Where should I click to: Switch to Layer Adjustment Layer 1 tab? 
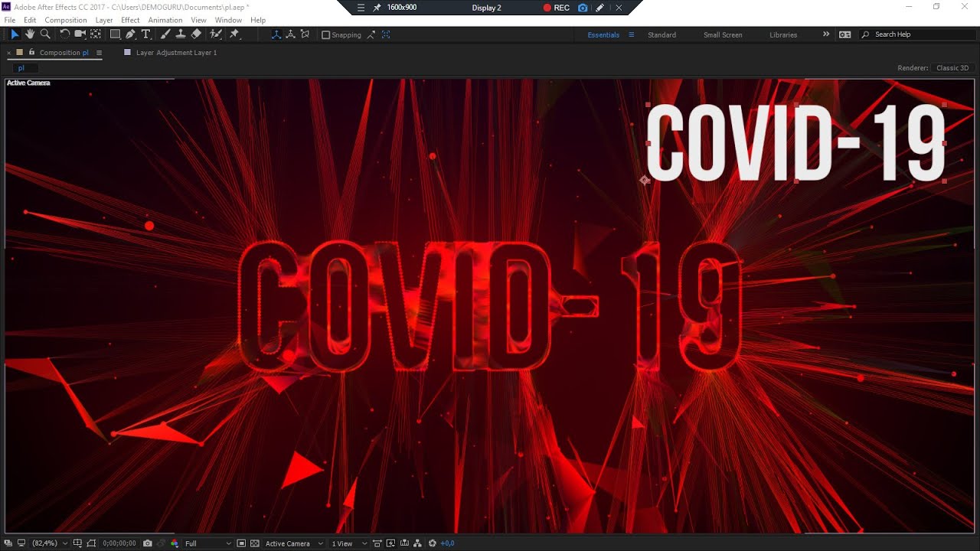pyautogui.click(x=176, y=53)
